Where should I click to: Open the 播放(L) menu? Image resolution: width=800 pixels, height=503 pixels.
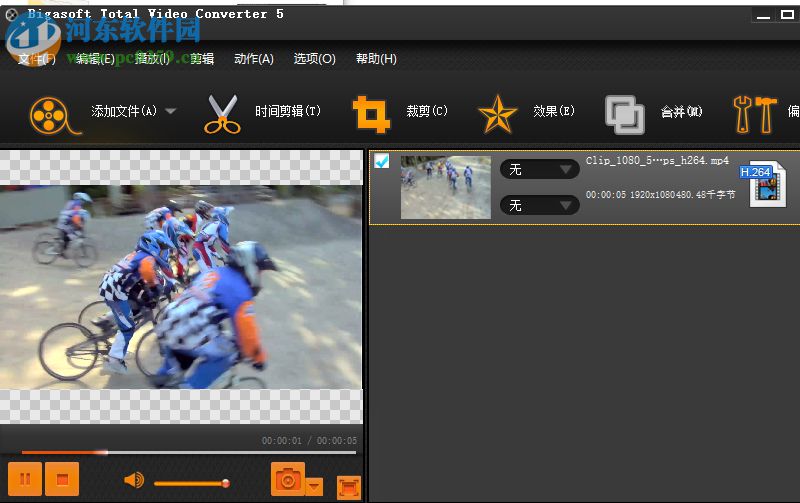152,59
